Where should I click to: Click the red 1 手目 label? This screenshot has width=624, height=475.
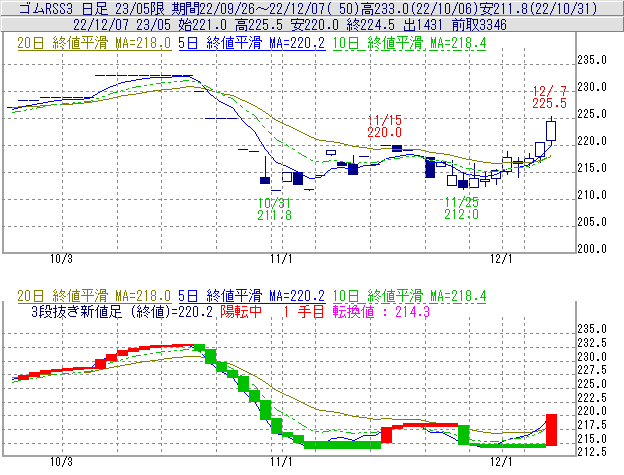coord(304,311)
